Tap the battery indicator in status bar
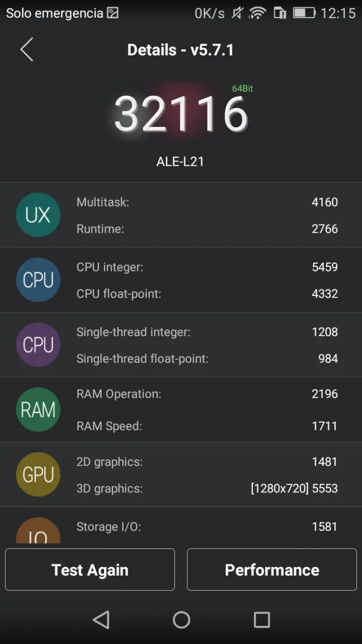This screenshot has width=362, height=644. (x=304, y=13)
